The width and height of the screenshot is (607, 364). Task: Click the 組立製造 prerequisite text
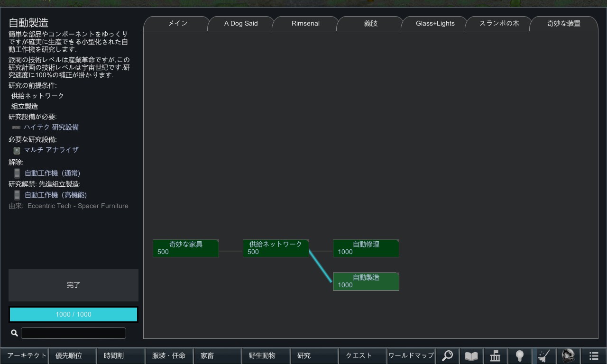pyautogui.click(x=25, y=107)
